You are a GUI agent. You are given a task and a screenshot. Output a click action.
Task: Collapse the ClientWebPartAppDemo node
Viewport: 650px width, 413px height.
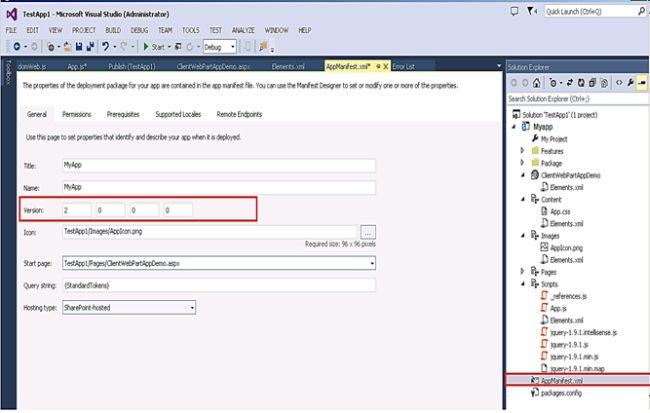[523, 175]
